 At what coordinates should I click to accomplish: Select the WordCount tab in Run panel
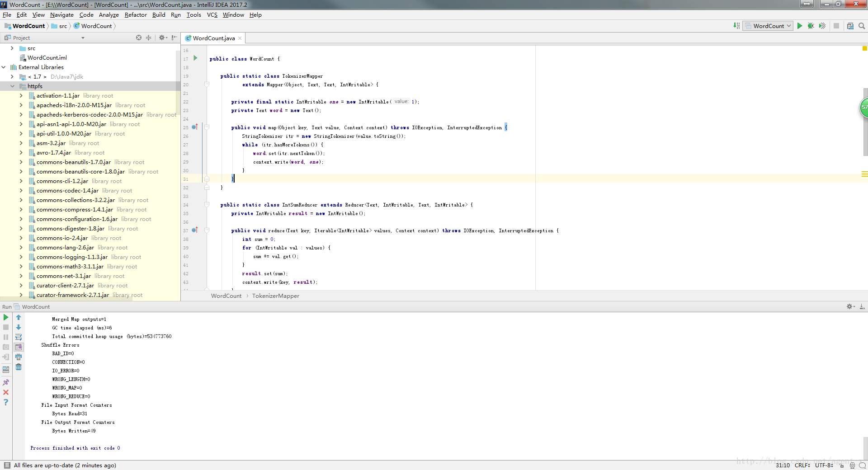pos(36,306)
